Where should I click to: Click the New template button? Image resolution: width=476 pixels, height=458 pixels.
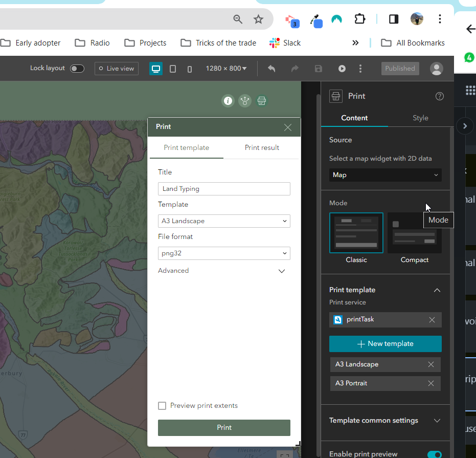(x=385, y=343)
